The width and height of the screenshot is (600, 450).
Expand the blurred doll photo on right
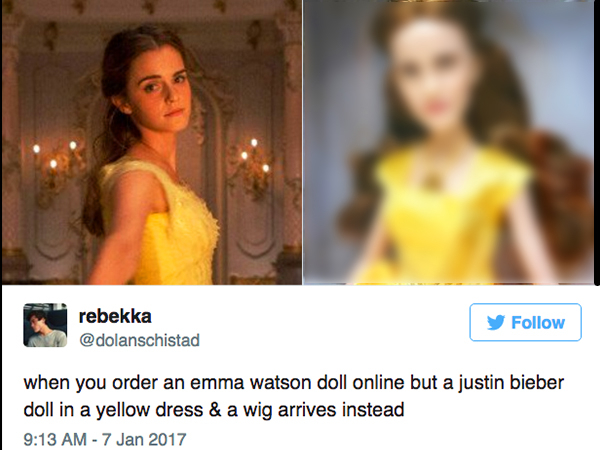click(x=450, y=142)
